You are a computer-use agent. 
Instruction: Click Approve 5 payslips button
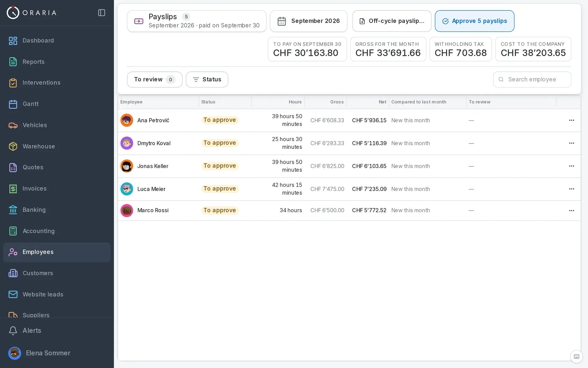(x=474, y=21)
